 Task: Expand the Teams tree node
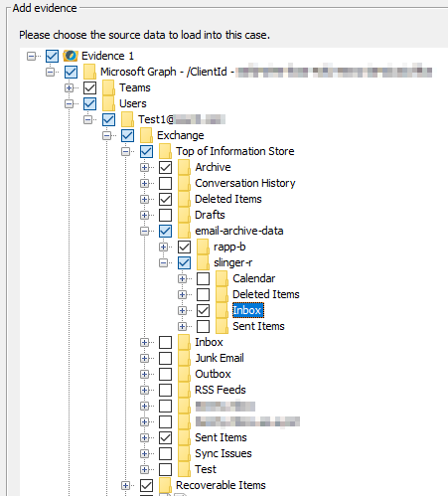(69, 87)
